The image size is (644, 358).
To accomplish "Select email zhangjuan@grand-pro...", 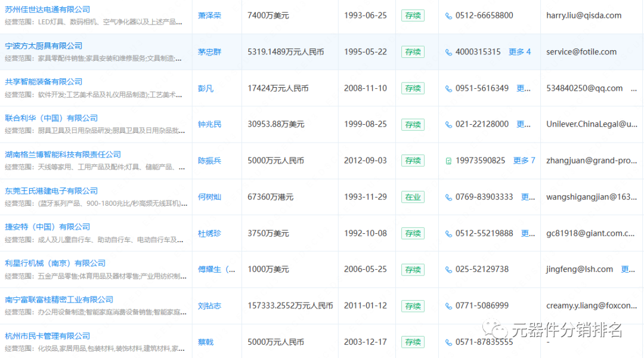I will [592, 161].
